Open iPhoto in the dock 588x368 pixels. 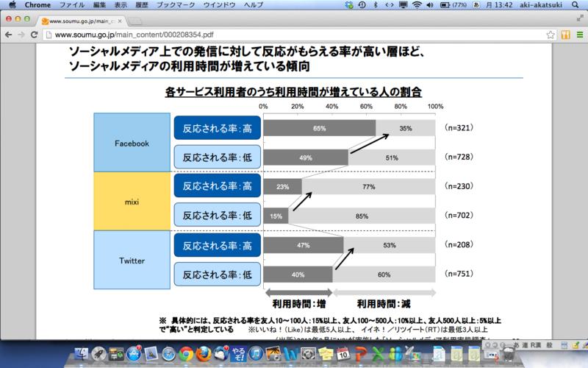click(x=273, y=354)
